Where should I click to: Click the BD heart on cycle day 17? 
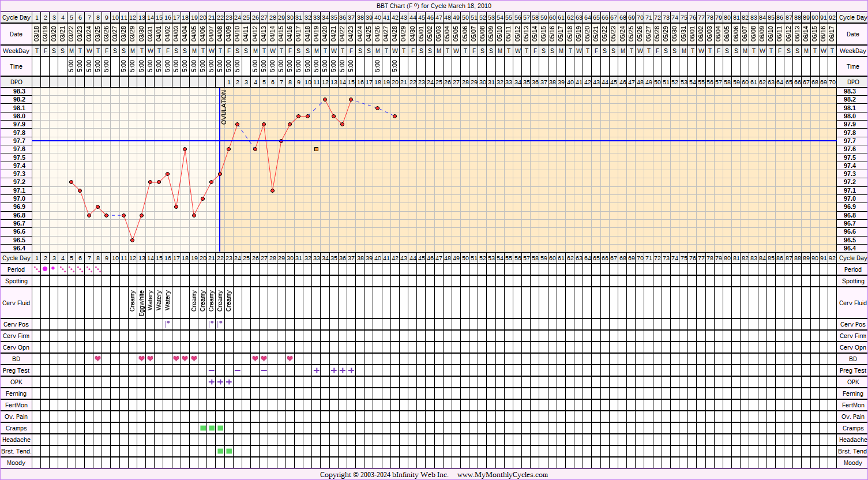176,359
